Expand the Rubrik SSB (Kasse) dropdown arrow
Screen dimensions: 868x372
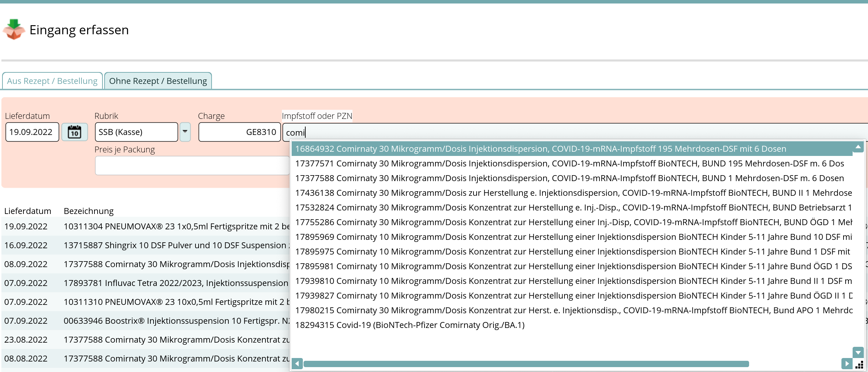tap(185, 132)
